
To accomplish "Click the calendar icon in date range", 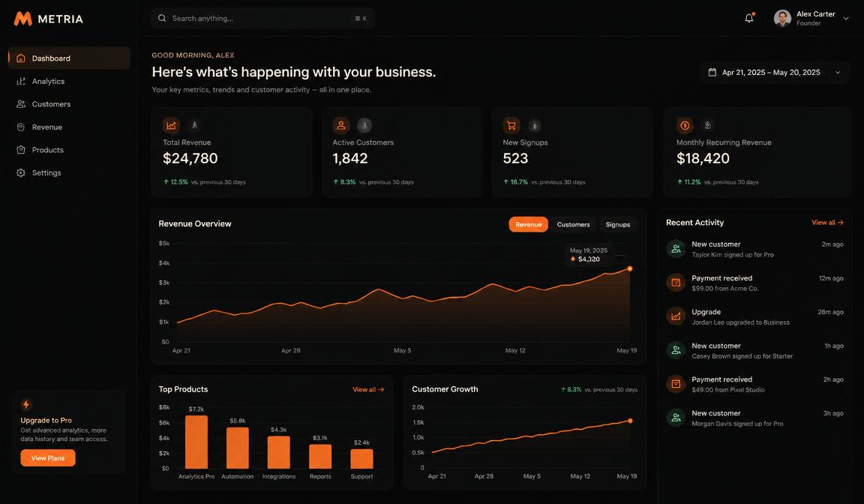I will [712, 72].
